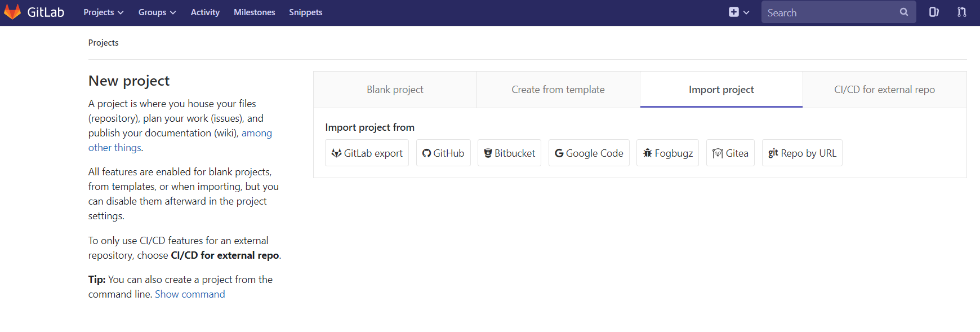Open Snippets in top navigation
This screenshot has height=332, width=980.
pyautogui.click(x=306, y=12)
